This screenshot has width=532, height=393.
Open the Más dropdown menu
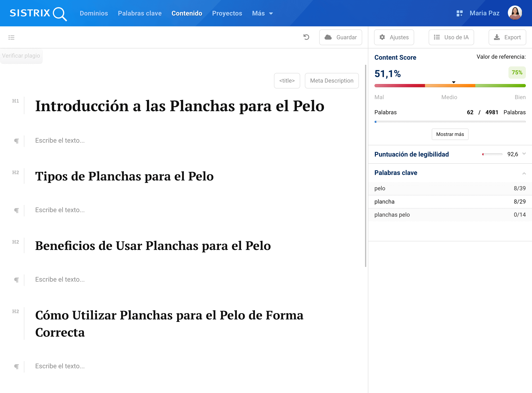point(262,13)
